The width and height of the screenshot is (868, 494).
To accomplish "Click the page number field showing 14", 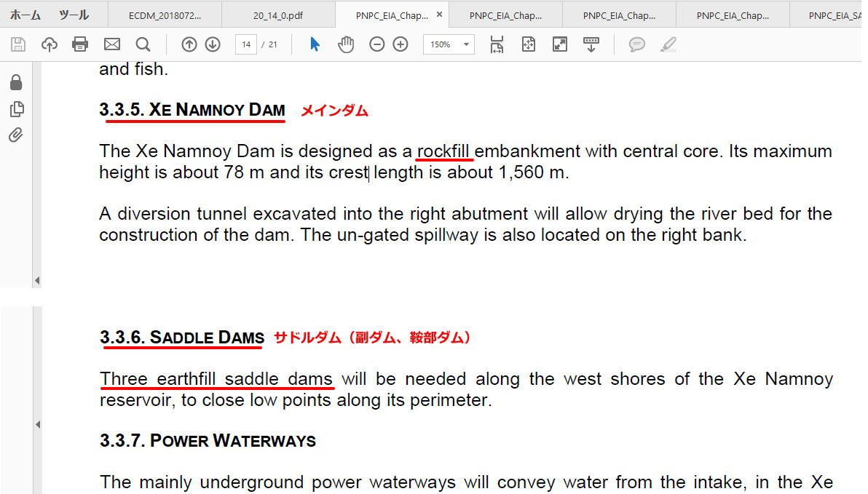I will (x=246, y=44).
